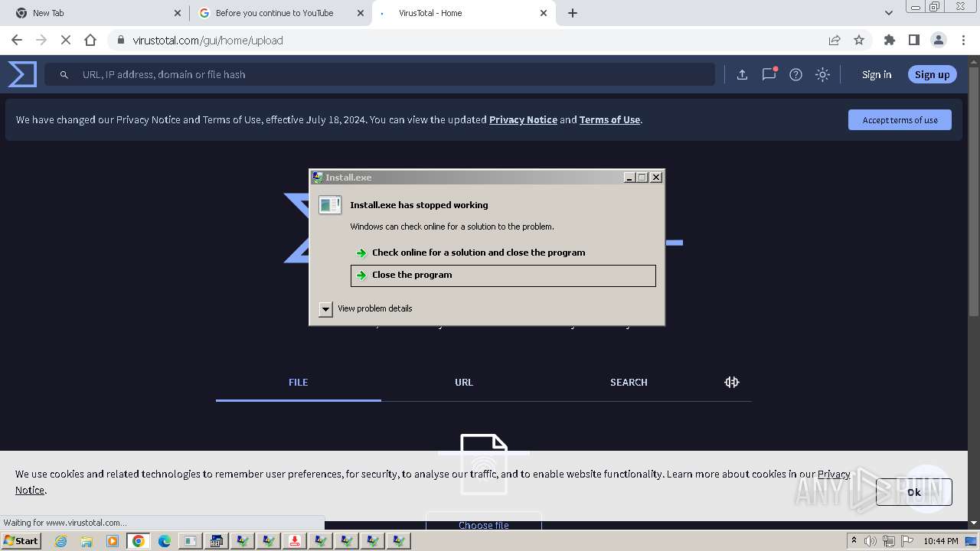This screenshot has height=551, width=980.
Task: Click the address bar URL field
Action: pos(467,40)
